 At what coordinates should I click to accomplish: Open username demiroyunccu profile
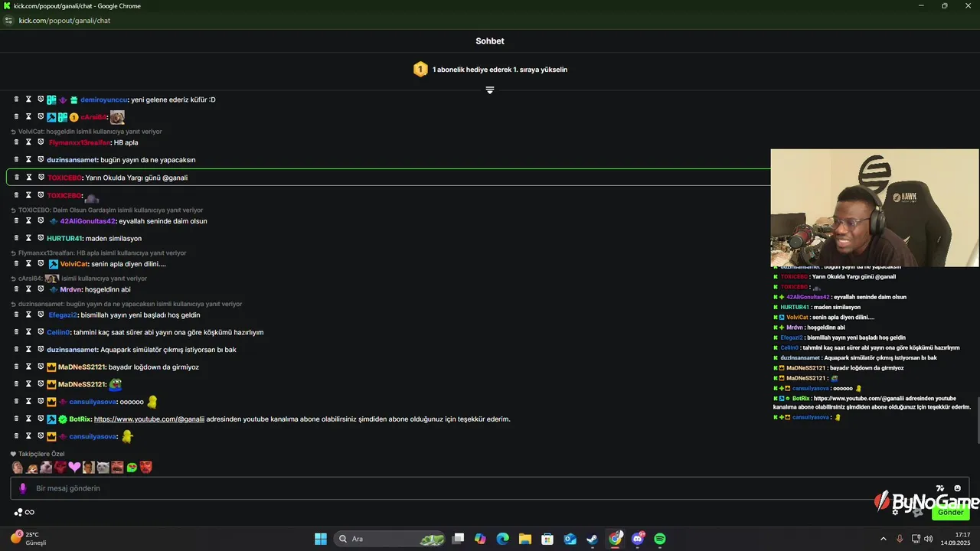point(103,99)
